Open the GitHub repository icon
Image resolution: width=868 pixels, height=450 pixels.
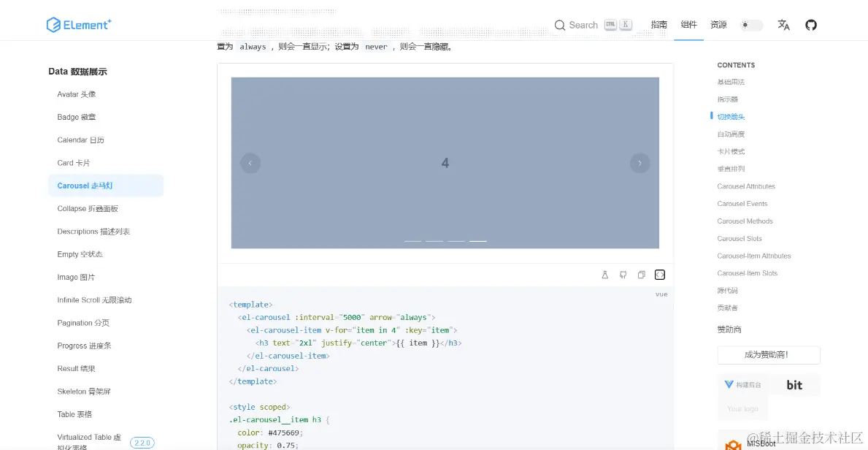(x=811, y=25)
